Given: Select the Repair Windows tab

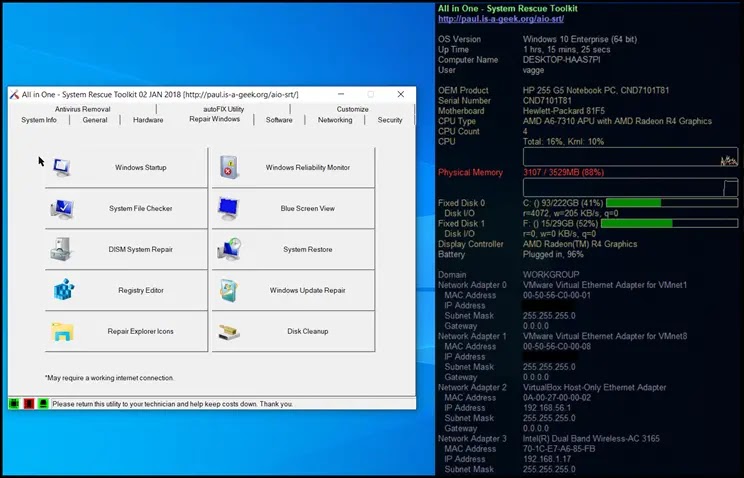Looking at the screenshot, I should pos(214,119).
